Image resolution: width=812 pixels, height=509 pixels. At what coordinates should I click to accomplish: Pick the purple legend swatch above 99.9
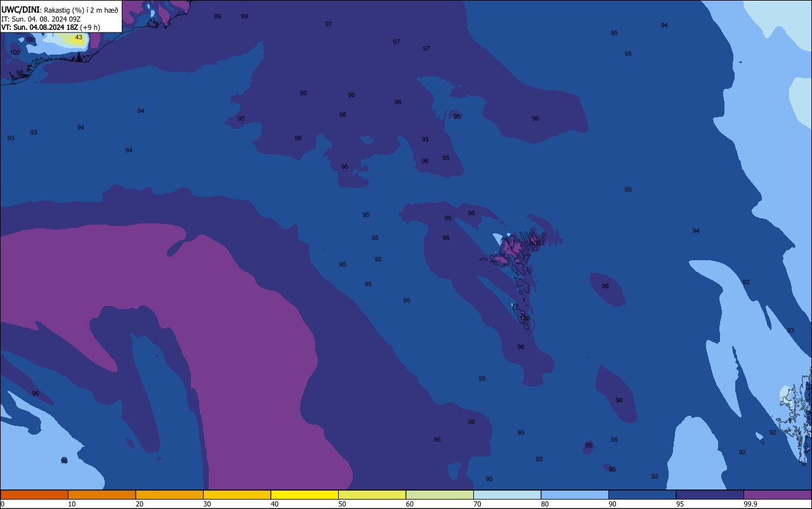tap(777, 494)
